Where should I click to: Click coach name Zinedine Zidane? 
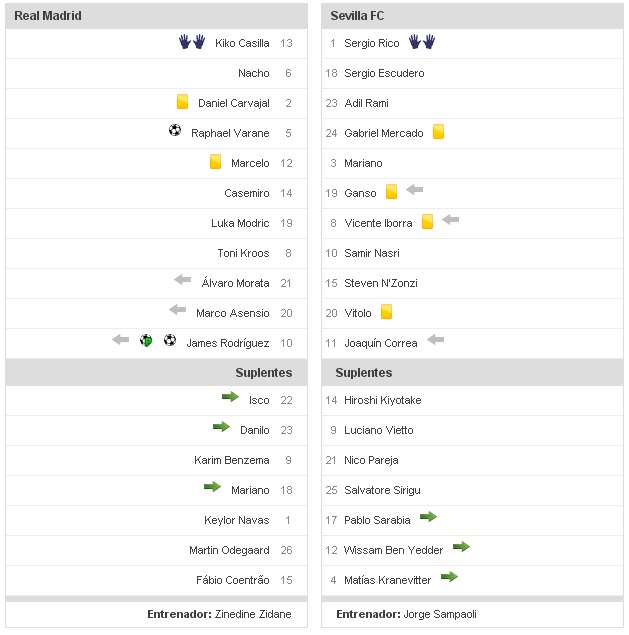pyautogui.click(x=254, y=614)
